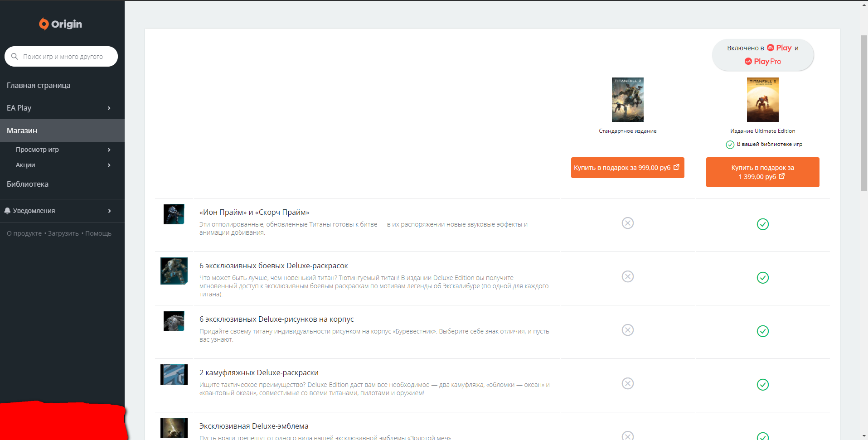Click external link icon on 999,00 руб button
Screen dimensions: 868x440
676,167
